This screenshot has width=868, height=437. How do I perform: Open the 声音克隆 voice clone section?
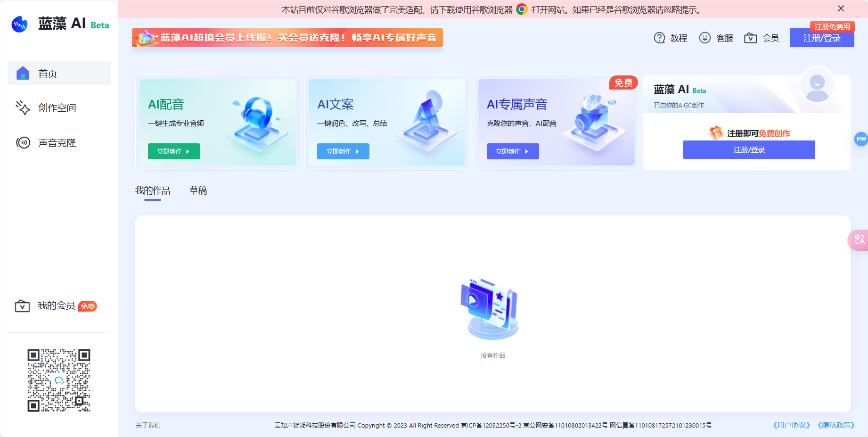coord(57,143)
